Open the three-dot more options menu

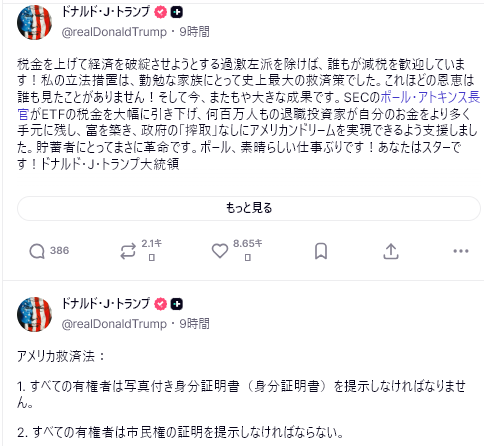pyautogui.click(x=461, y=251)
